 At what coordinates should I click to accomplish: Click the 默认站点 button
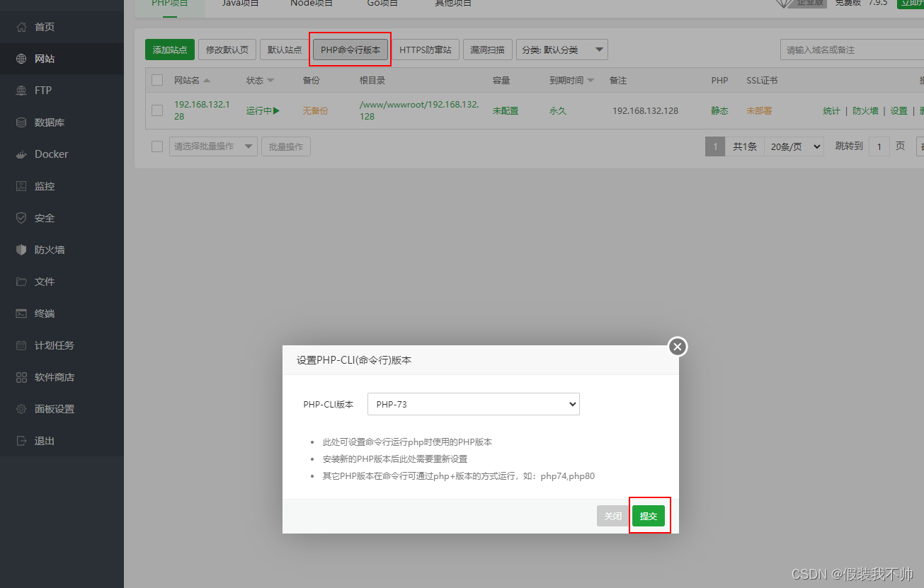(x=285, y=50)
